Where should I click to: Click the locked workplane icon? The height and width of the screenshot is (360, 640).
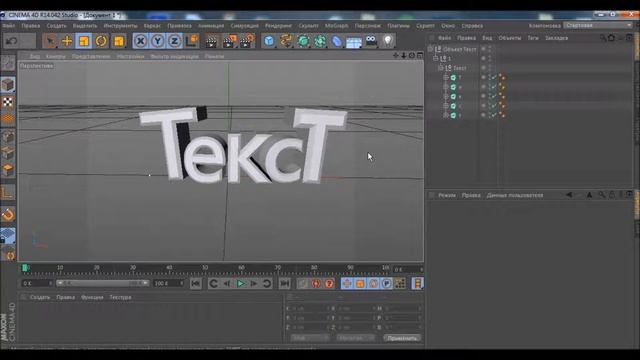tap(8, 236)
